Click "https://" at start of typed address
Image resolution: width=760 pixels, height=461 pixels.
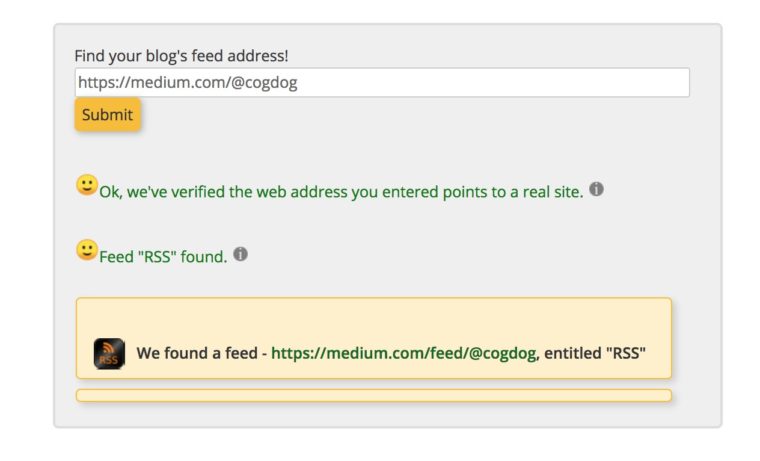pyautogui.click(x=101, y=83)
